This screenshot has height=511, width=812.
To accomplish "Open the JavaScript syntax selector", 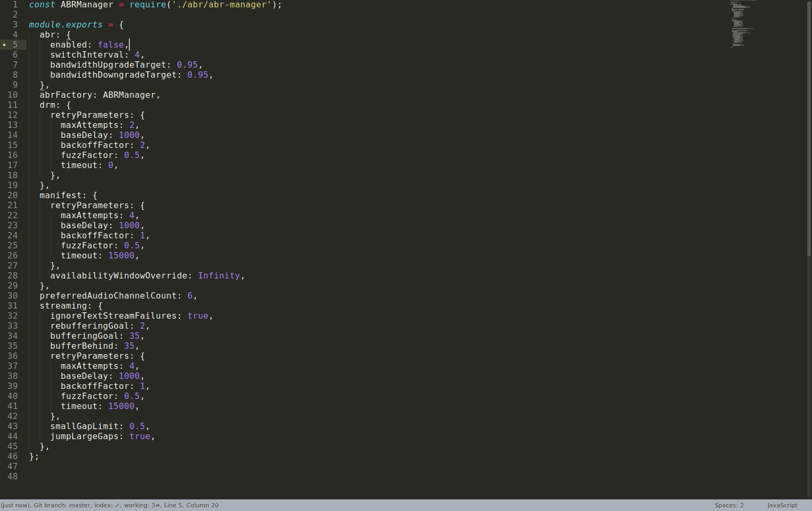I will [x=782, y=505].
